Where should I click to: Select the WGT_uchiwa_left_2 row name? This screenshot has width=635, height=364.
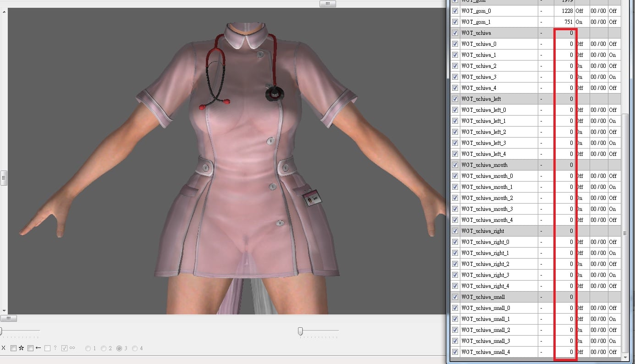tap(484, 132)
